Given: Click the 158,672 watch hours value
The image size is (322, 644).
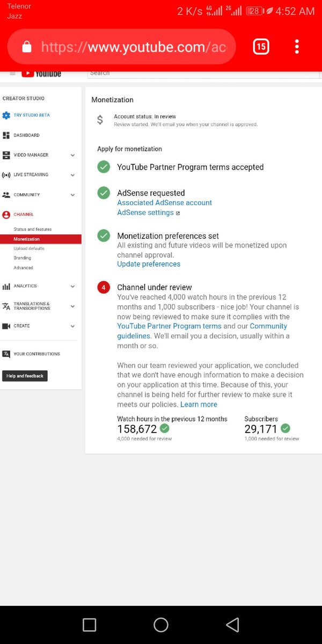Looking at the screenshot, I should point(137,429).
